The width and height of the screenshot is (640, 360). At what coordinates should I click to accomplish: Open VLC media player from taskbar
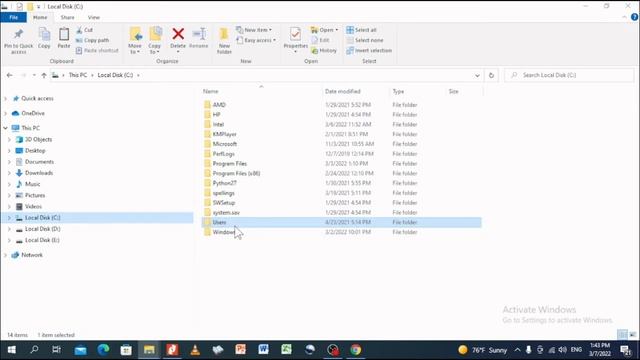[x=195, y=350]
